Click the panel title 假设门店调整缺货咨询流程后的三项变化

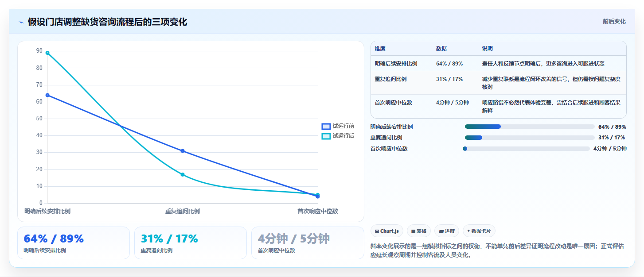107,22
